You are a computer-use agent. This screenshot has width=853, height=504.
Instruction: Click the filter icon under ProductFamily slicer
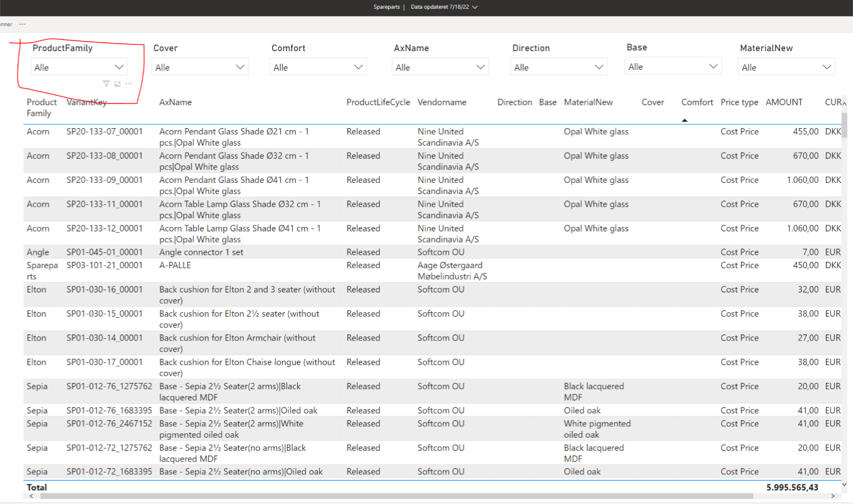106,84
